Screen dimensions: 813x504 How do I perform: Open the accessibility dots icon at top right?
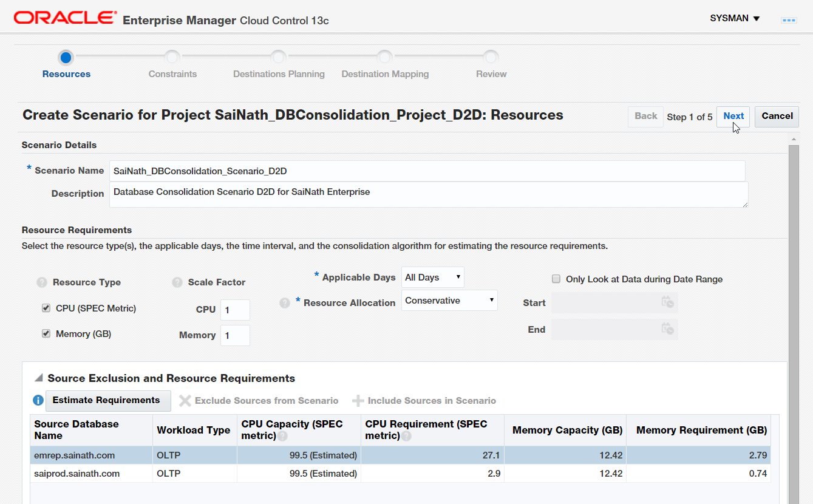(788, 20)
